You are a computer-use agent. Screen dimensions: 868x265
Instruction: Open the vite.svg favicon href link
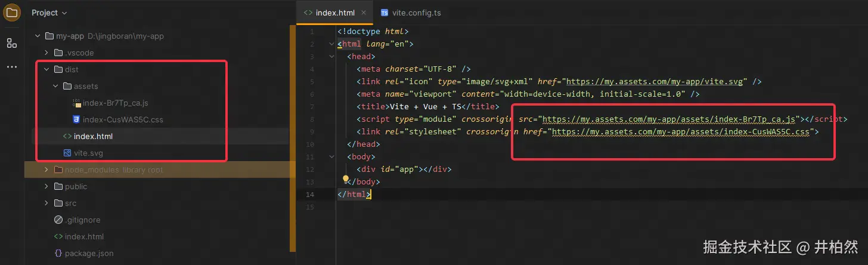pos(655,81)
